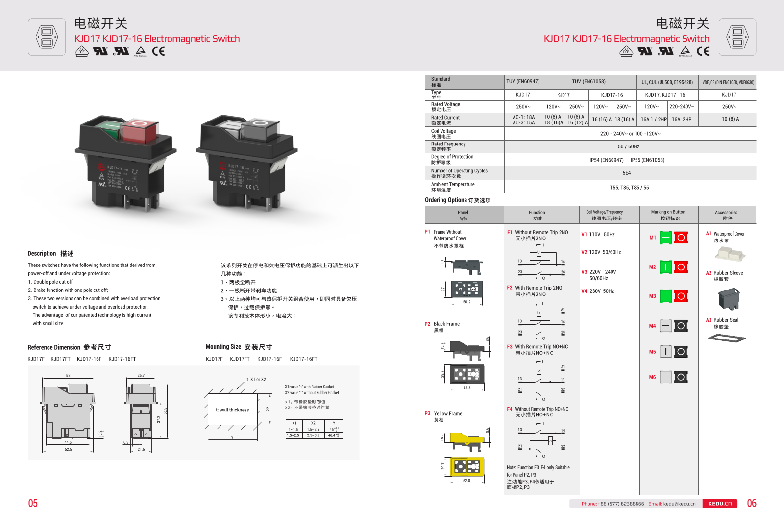Click the 'Ordering Options' section heading
Image resolution: width=784 pixels, height=532 pixels.
(x=458, y=200)
